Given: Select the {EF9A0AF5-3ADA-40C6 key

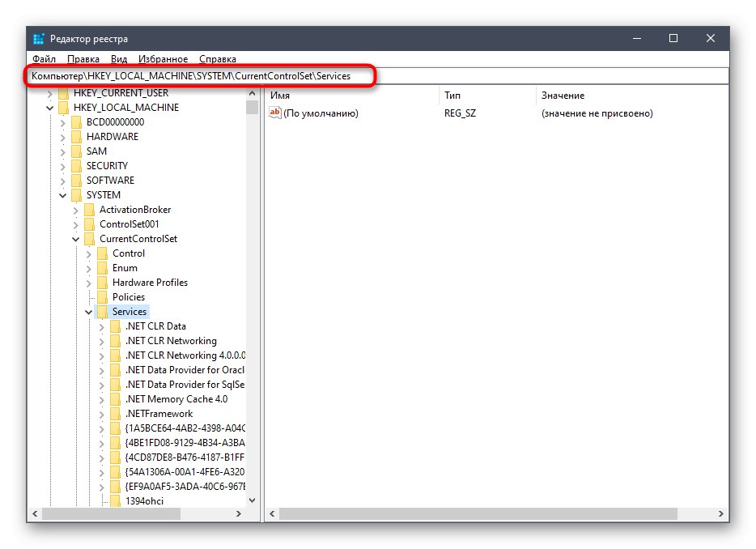Looking at the screenshot, I should [185, 487].
